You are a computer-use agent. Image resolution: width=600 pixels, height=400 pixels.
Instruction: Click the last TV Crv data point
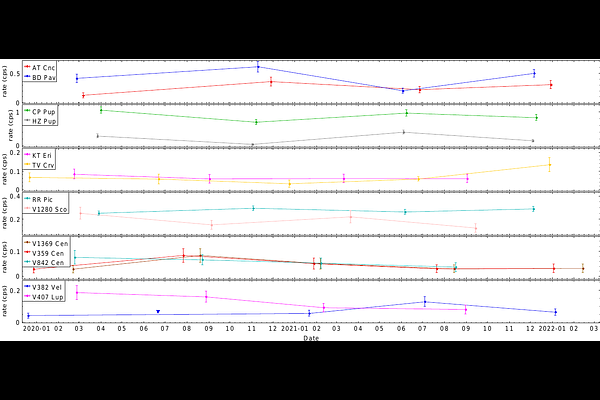point(549,165)
